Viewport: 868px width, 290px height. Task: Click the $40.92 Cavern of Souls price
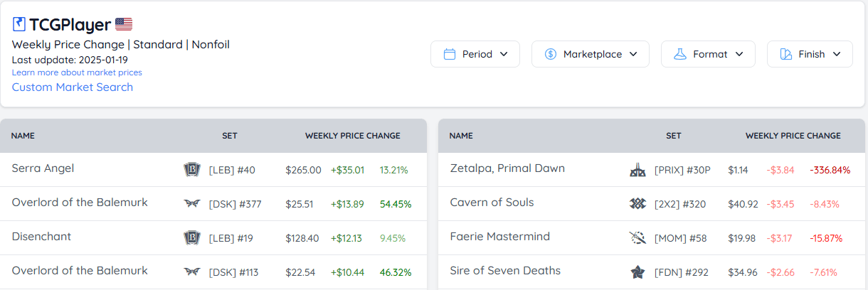coord(742,204)
